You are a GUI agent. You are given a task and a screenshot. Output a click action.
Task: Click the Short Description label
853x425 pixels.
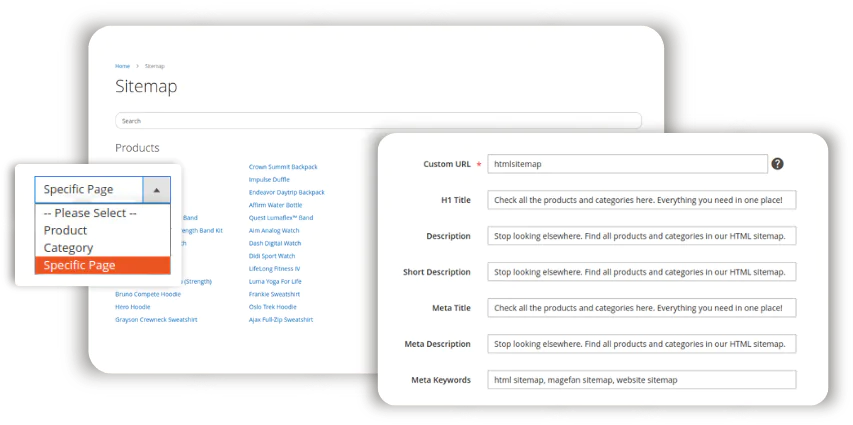pos(437,272)
